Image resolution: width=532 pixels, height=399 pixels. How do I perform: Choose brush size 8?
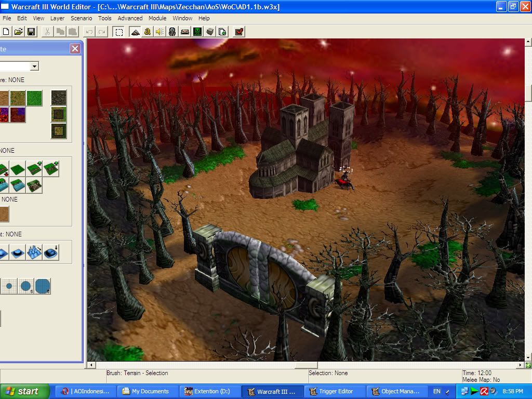(x=43, y=286)
